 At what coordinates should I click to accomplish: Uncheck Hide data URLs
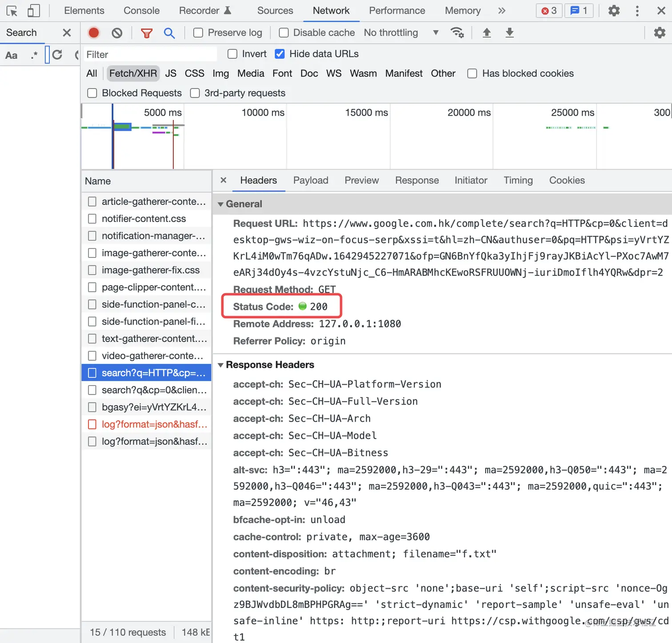point(280,54)
